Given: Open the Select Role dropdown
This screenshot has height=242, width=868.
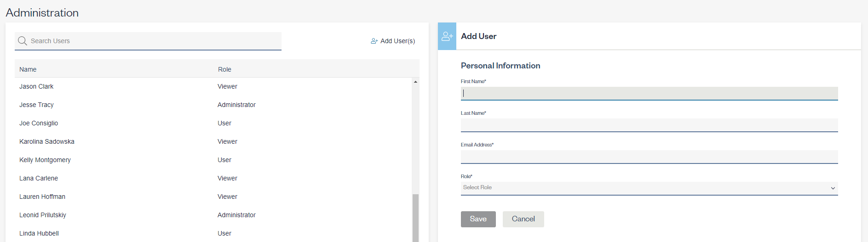Looking at the screenshot, I should coord(644,188).
